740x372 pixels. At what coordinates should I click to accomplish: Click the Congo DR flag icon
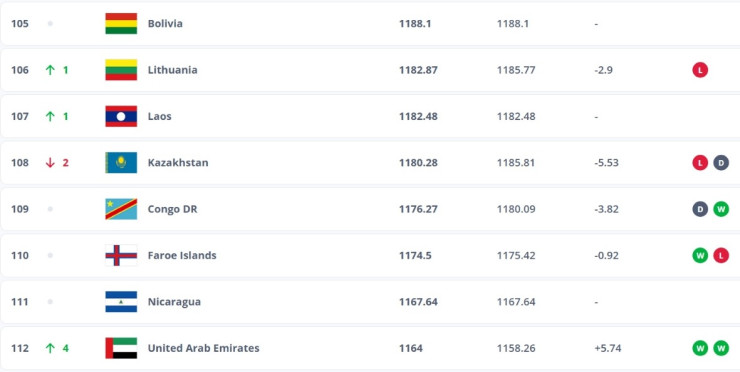(x=121, y=209)
